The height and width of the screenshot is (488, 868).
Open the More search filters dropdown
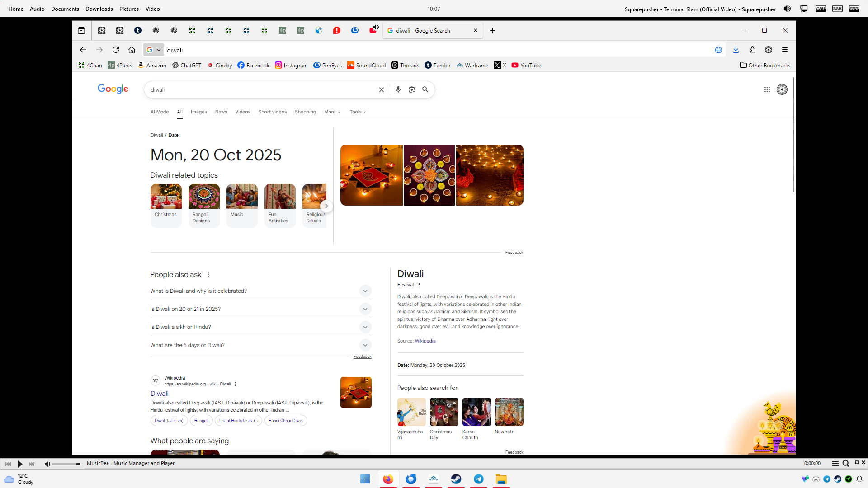coord(332,112)
